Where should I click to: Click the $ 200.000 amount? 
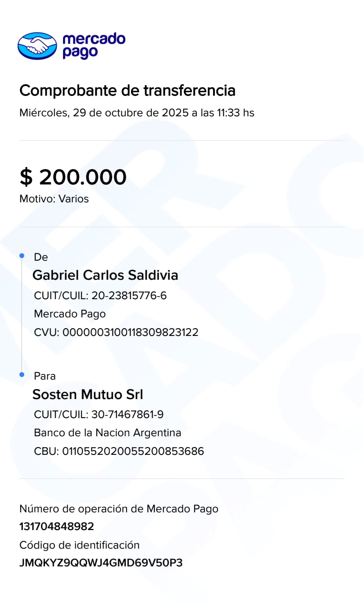point(73,177)
